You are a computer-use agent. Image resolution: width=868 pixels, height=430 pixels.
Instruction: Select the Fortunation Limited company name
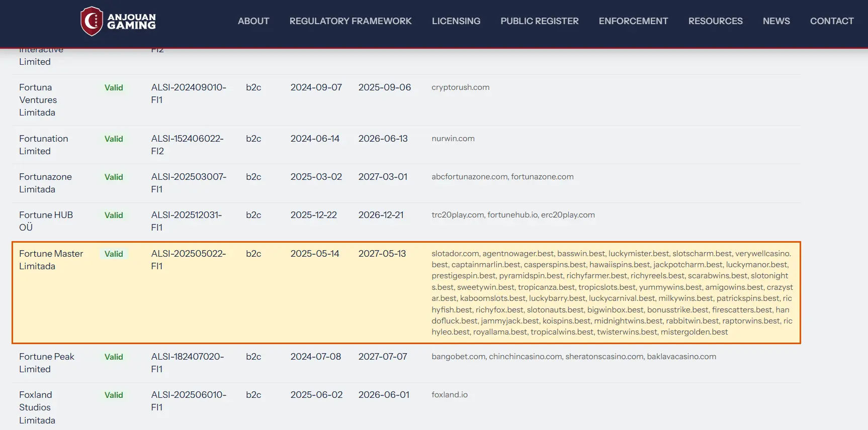pyautogui.click(x=44, y=145)
